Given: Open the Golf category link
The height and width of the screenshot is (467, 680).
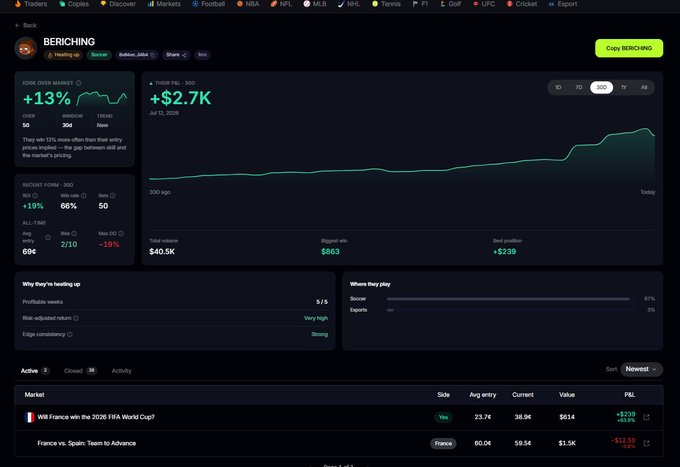Looking at the screenshot, I should coord(451,4).
